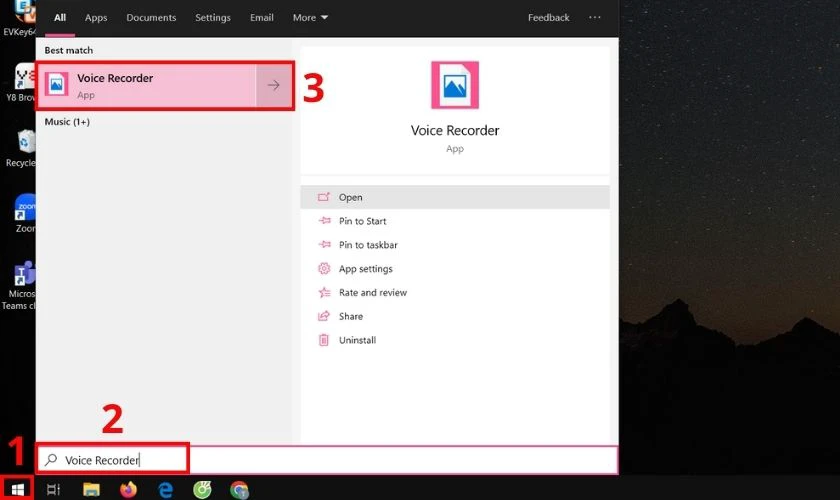Launch Microsoft Edge from the taskbar

click(x=166, y=489)
